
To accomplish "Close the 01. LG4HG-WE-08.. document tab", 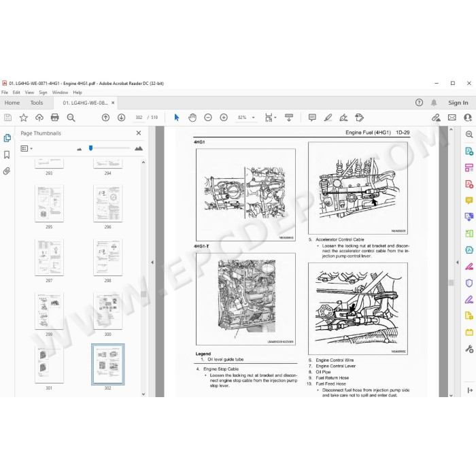I will pos(113,103).
